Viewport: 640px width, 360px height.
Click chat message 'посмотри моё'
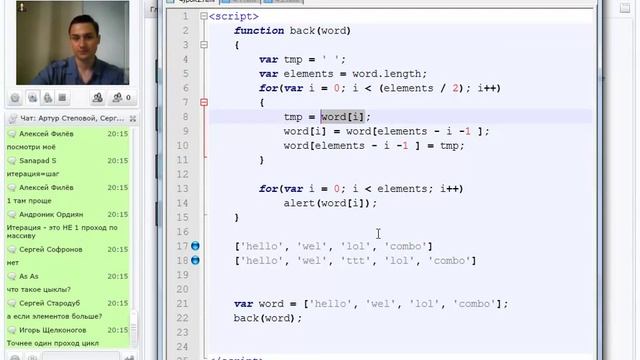coord(31,147)
